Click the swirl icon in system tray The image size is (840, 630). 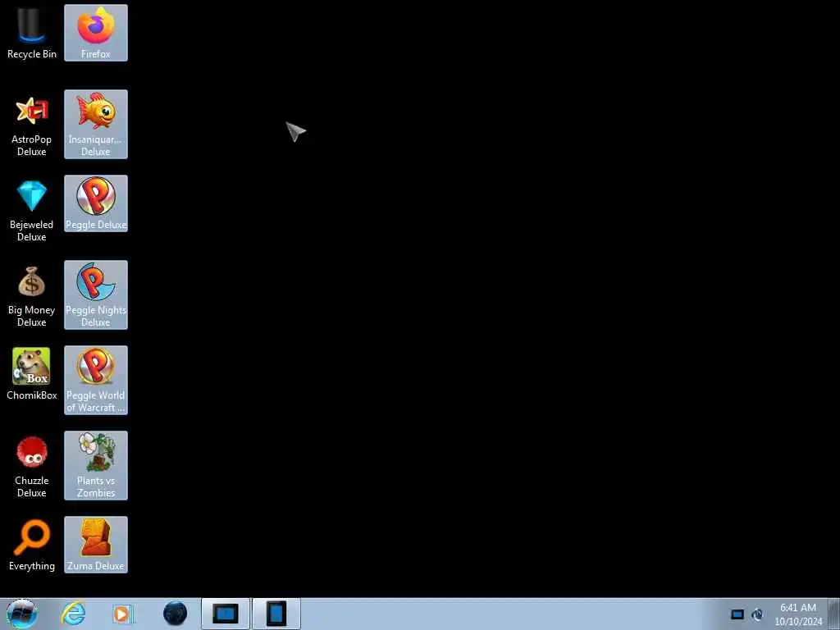pos(757,614)
